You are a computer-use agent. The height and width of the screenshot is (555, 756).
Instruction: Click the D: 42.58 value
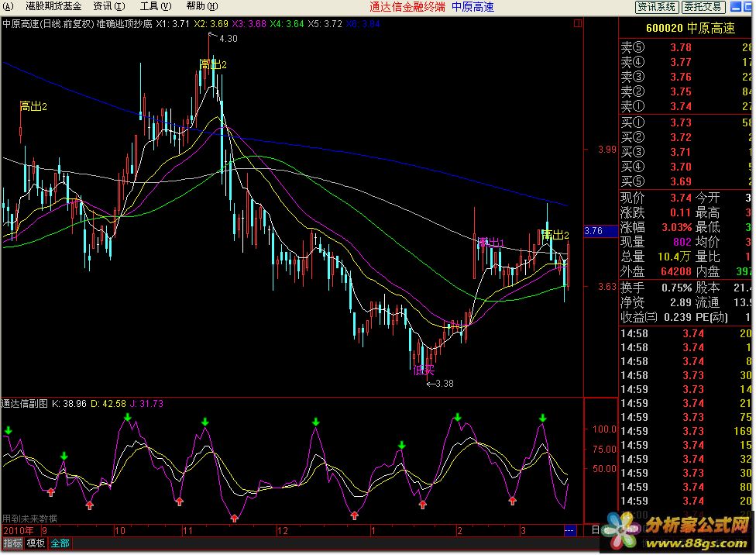(108, 404)
